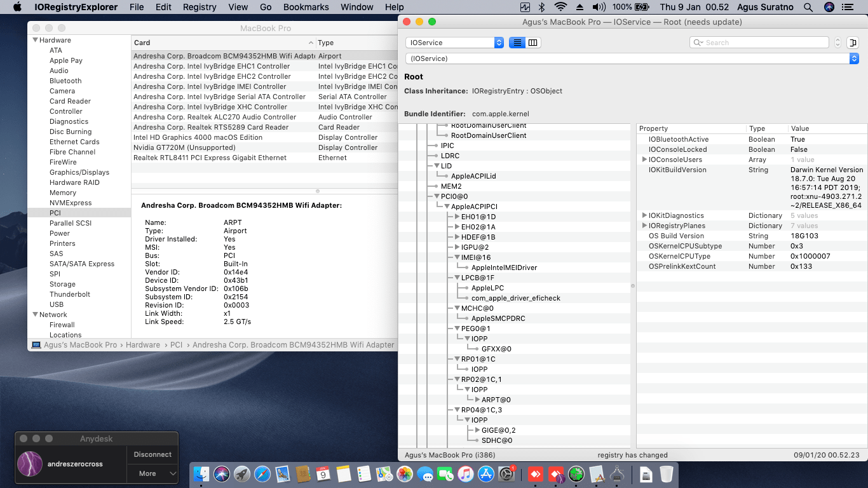This screenshot has width=868, height=488.
Task: Open the (IOService) class dropdown
Action: point(632,58)
